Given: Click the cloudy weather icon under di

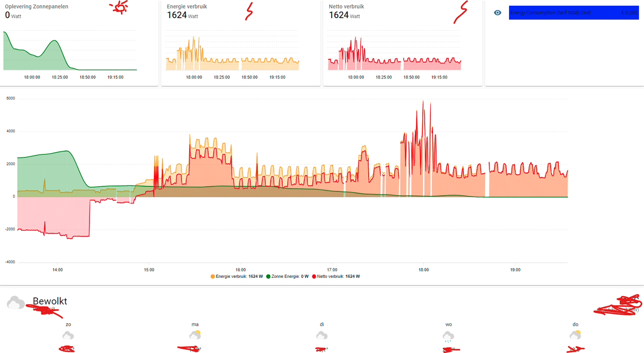Looking at the screenshot, I should 322,335.
